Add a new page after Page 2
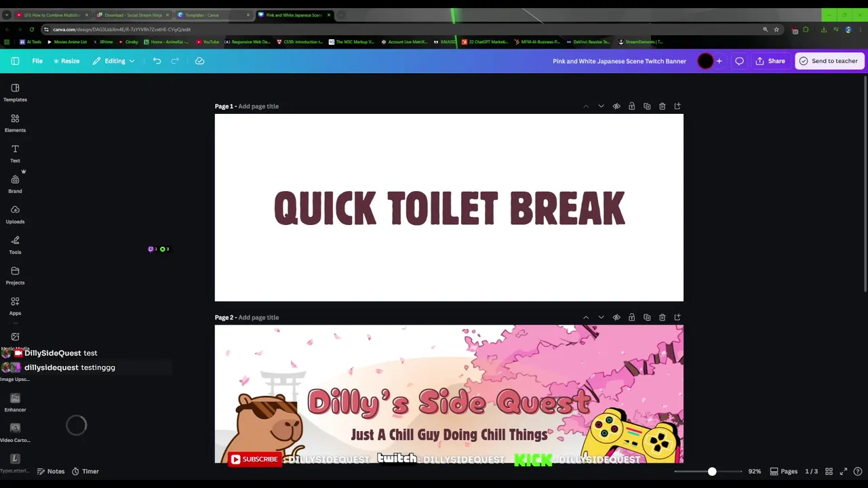Image resolution: width=868 pixels, height=488 pixels. click(677, 317)
